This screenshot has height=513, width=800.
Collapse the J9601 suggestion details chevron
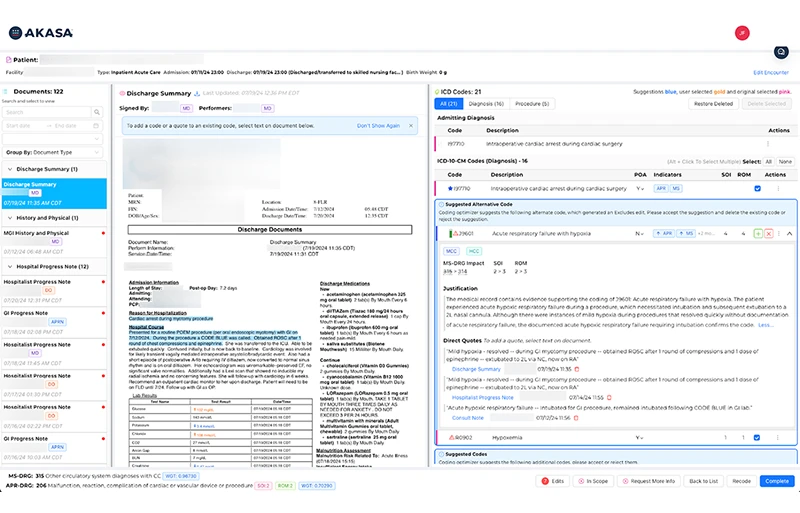[x=789, y=233]
